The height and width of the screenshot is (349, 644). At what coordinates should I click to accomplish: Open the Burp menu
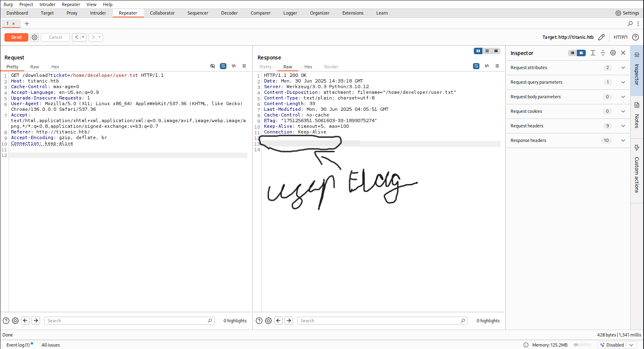8,4
